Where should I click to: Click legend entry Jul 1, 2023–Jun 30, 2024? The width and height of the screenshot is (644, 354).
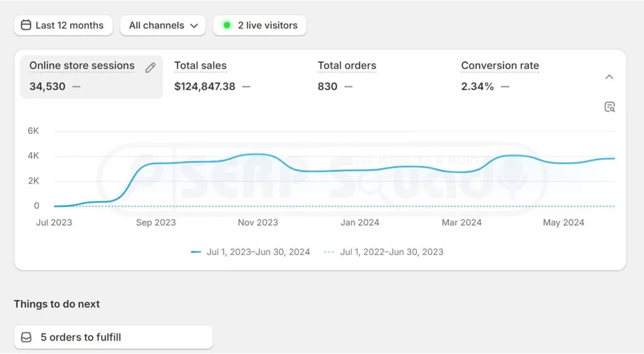(x=251, y=252)
